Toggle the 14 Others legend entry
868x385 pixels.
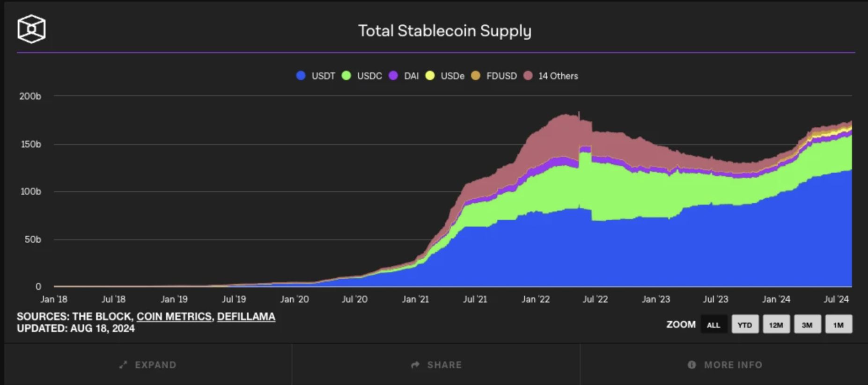click(x=551, y=76)
